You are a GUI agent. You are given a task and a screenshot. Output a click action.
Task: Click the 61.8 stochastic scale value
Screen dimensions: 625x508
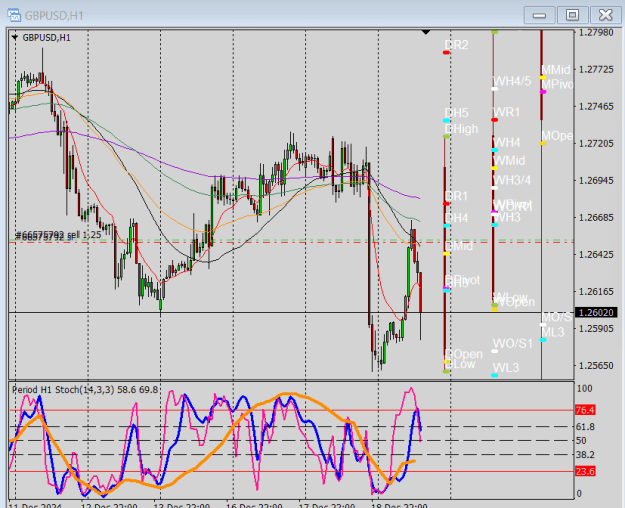point(585,427)
